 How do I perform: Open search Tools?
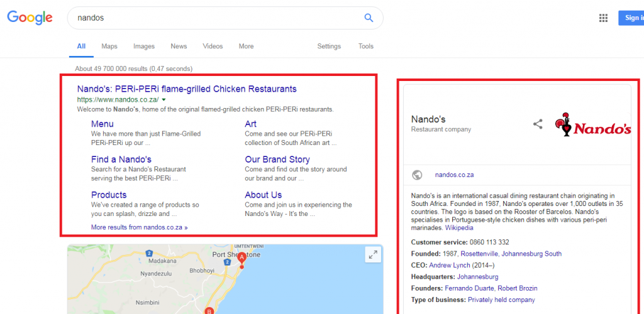(x=366, y=46)
